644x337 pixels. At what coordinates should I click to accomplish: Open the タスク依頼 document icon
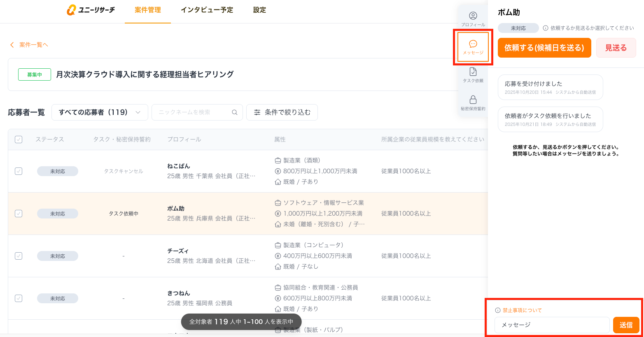click(473, 72)
